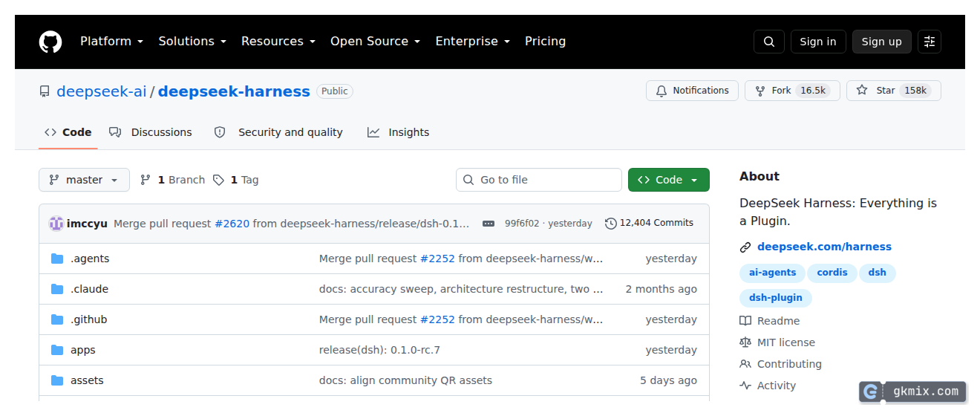Click the Sign up button
This screenshot has width=980, height=416.
pos(882,42)
